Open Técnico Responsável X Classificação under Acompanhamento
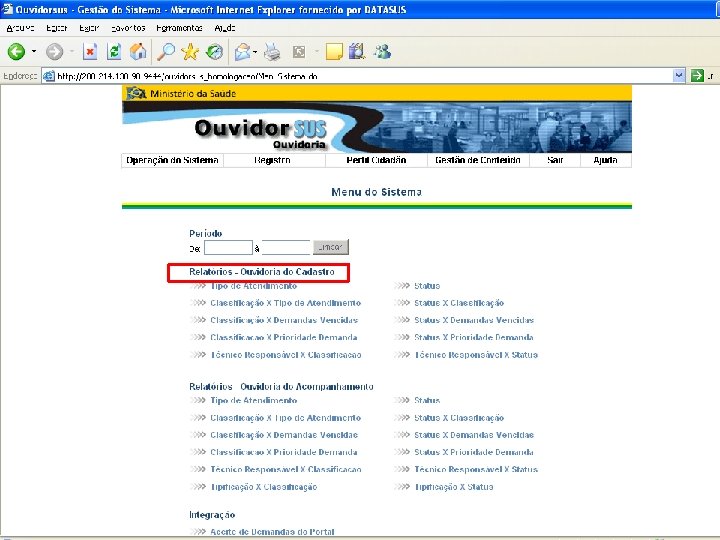The image size is (720, 540). (286, 469)
